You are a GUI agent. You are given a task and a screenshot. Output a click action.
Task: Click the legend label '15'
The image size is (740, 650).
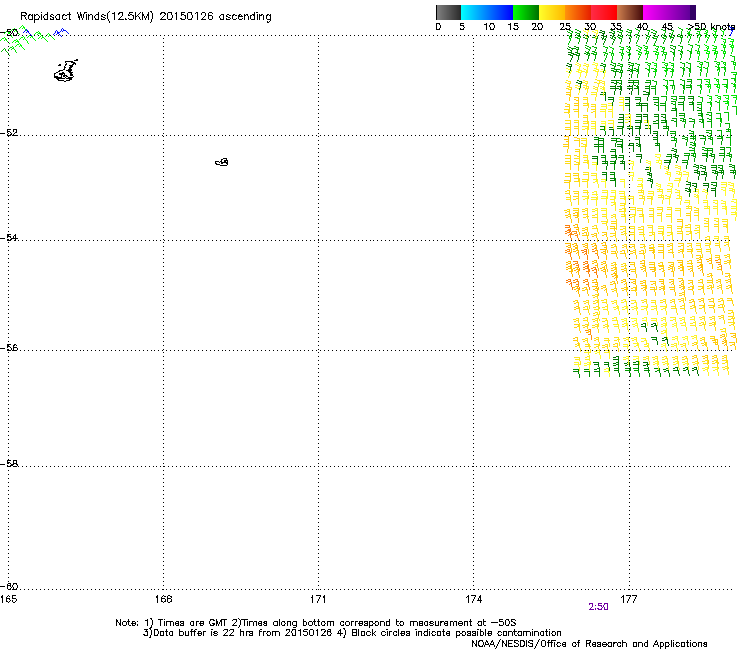pos(513,27)
